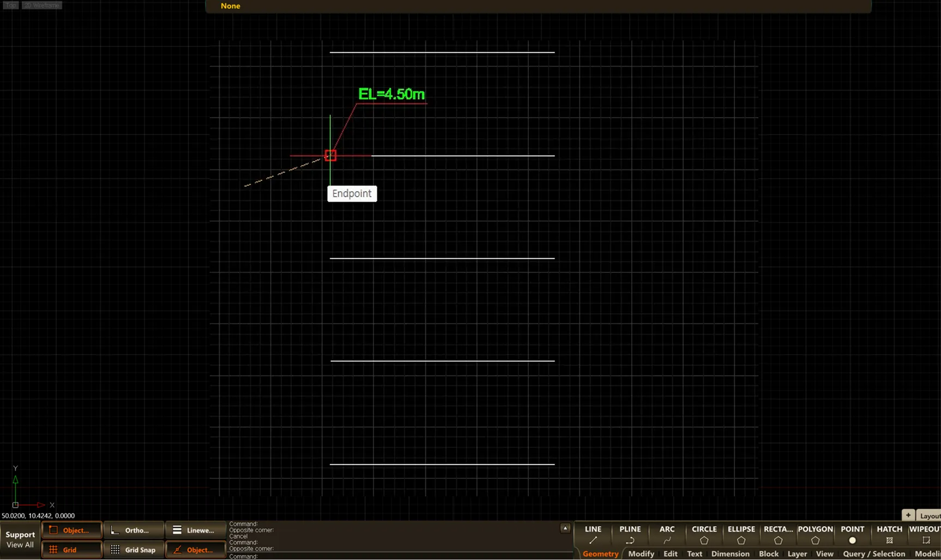Select the PLINE polyline tool
The height and width of the screenshot is (560, 941).
(630, 534)
